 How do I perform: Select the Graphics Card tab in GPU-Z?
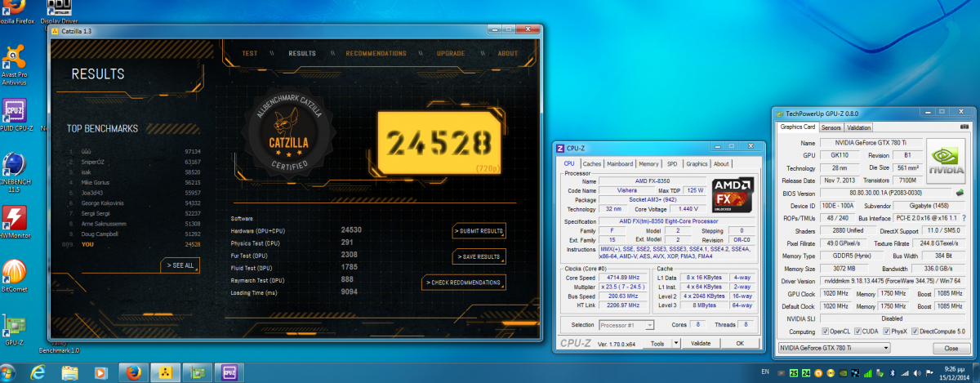click(x=798, y=127)
